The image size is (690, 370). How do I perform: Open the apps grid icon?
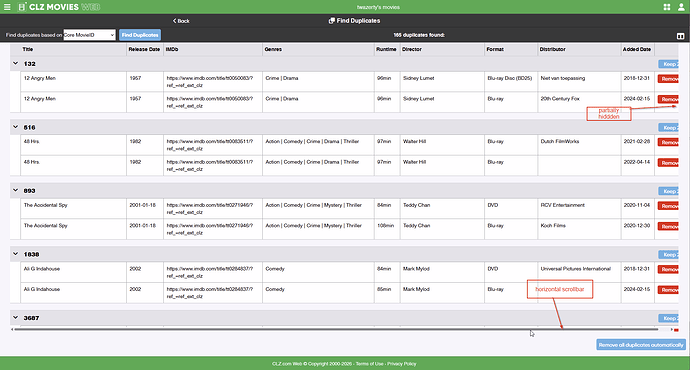click(667, 7)
